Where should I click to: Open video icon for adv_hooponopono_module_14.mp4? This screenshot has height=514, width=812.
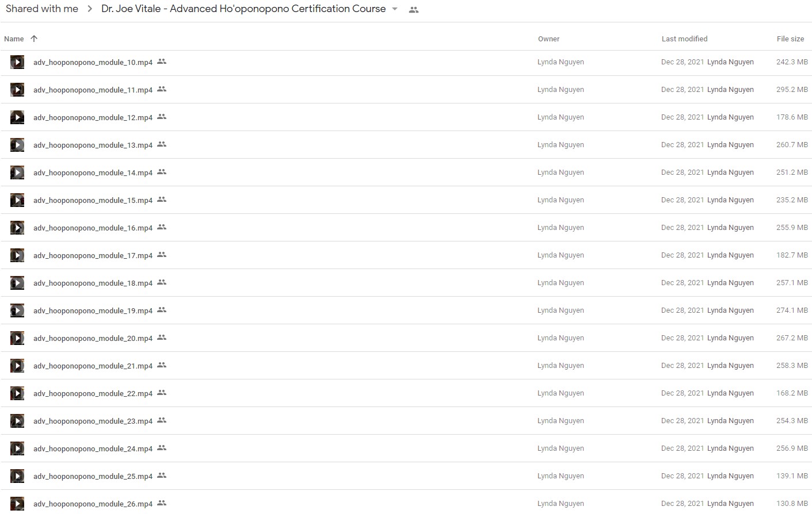(x=17, y=172)
